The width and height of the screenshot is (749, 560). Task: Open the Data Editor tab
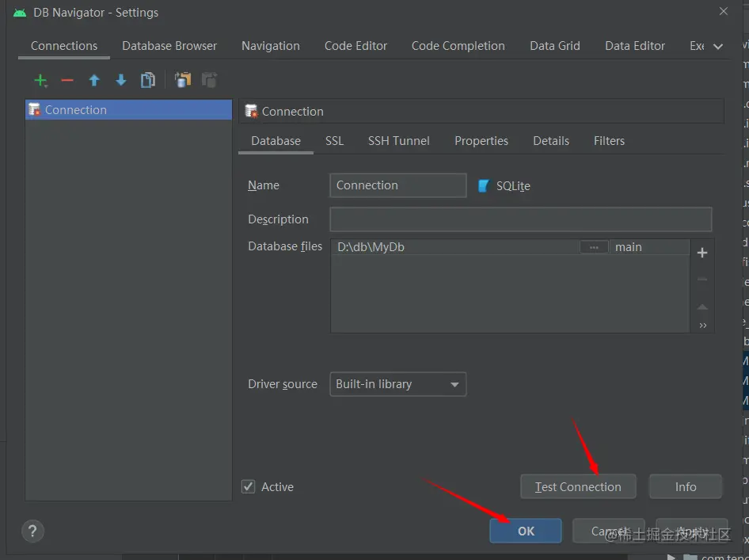click(x=635, y=46)
